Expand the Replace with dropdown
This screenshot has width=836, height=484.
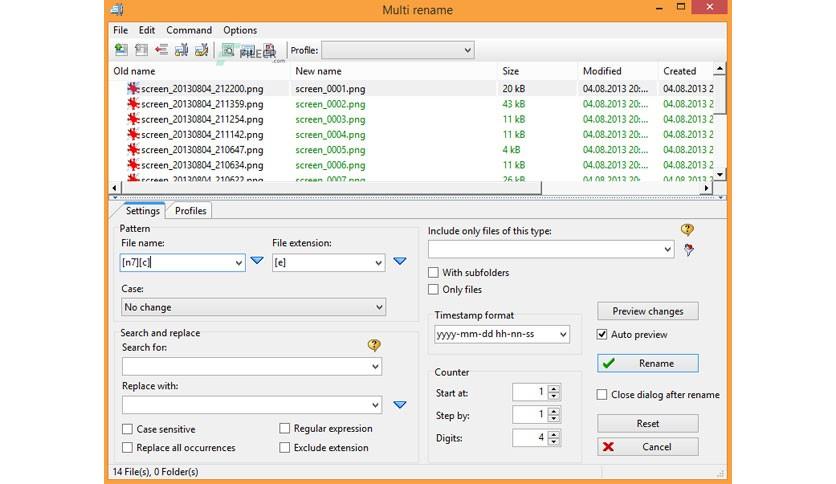point(375,405)
